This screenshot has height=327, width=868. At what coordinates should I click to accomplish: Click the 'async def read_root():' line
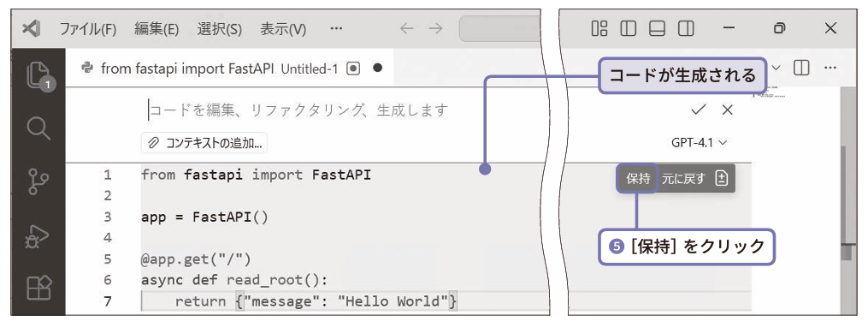click(234, 280)
